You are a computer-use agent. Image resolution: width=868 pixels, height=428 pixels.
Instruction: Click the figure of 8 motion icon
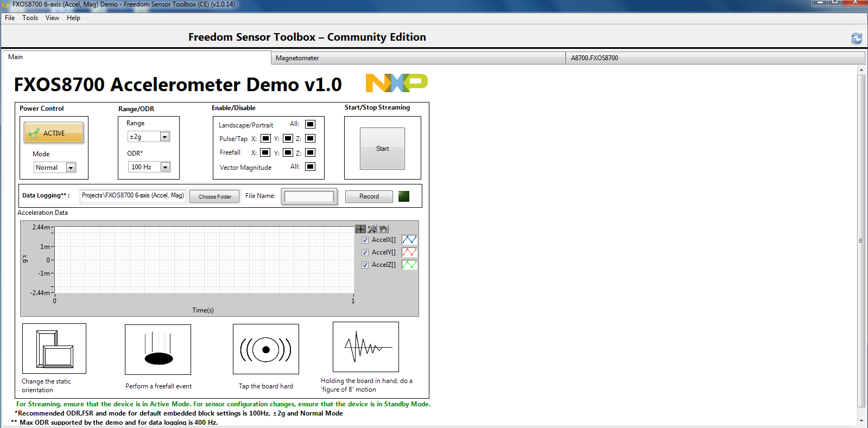[366, 347]
